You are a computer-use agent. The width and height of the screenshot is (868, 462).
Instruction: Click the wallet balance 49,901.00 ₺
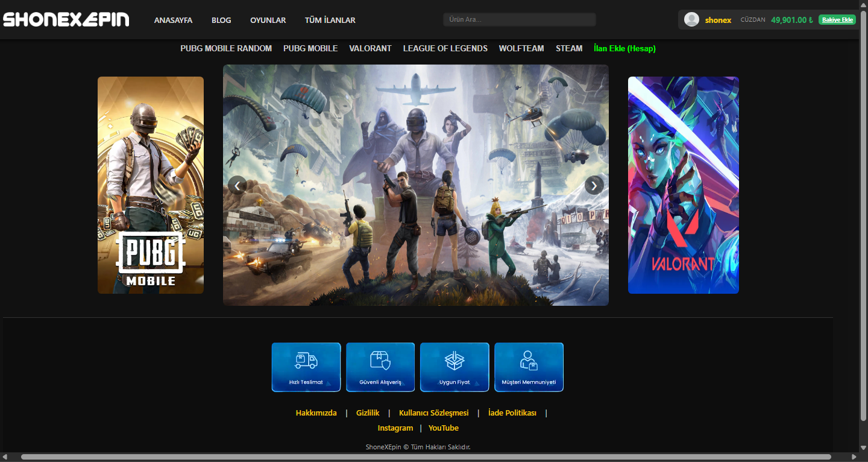[x=792, y=20]
